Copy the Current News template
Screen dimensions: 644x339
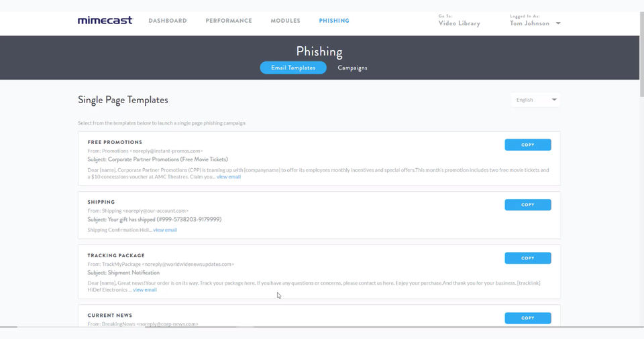pos(528,318)
